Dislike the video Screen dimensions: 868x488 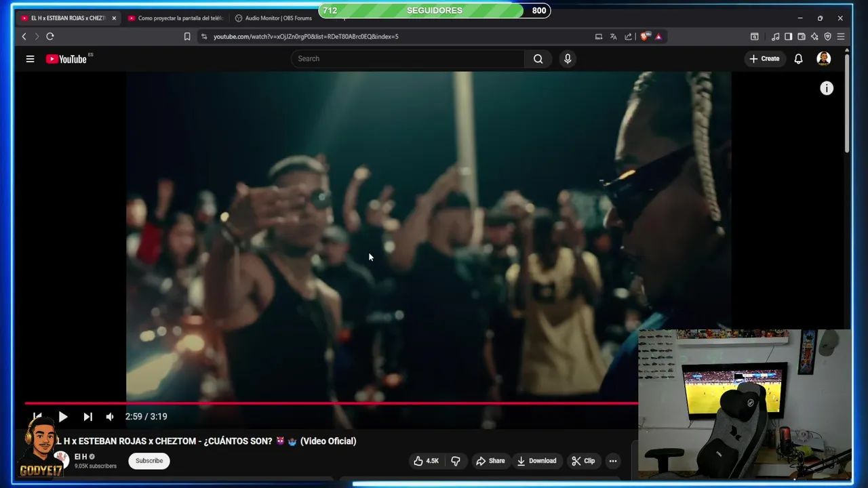coord(456,461)
